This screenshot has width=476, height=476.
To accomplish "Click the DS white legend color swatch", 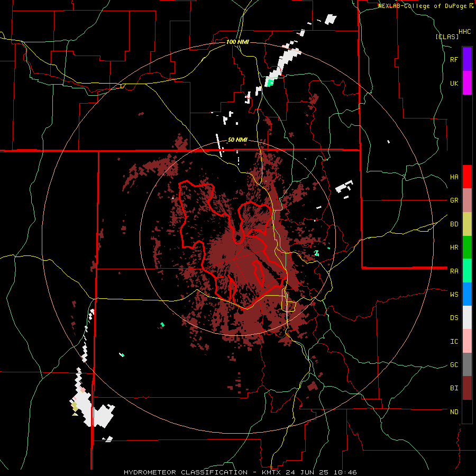I will point(467,317).
